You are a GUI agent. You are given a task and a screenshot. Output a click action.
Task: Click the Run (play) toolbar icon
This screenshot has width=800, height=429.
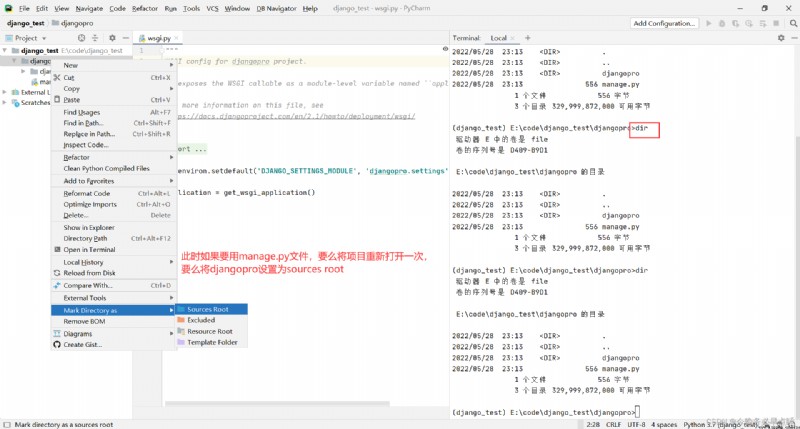click(709, 23)
